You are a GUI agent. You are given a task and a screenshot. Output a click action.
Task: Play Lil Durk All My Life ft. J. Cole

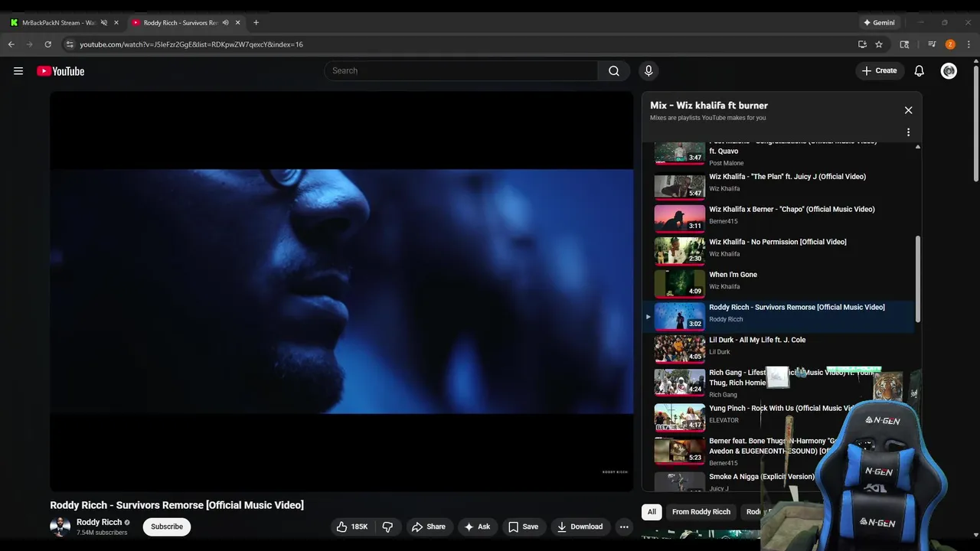757,340
